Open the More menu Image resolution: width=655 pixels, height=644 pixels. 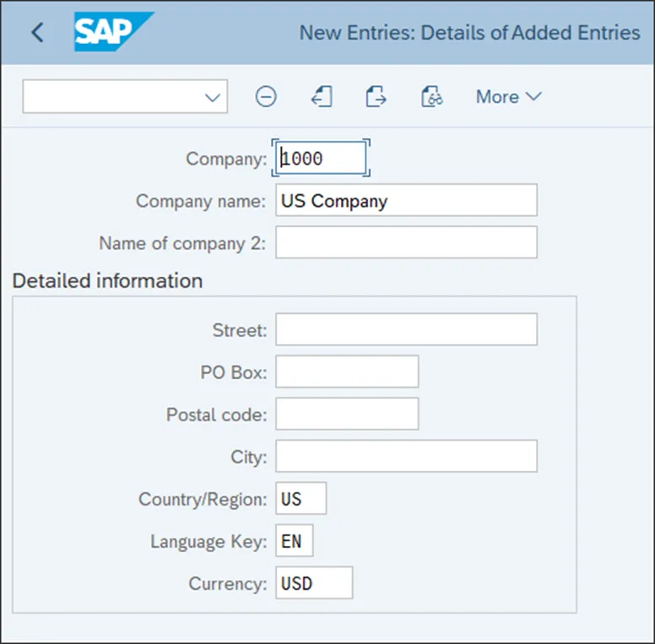(508, 97)
